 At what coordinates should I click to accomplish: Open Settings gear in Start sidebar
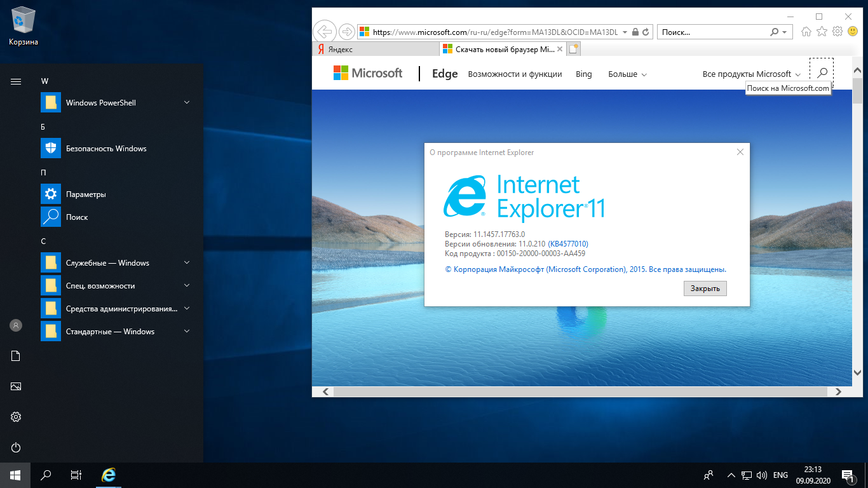[16, 417]
